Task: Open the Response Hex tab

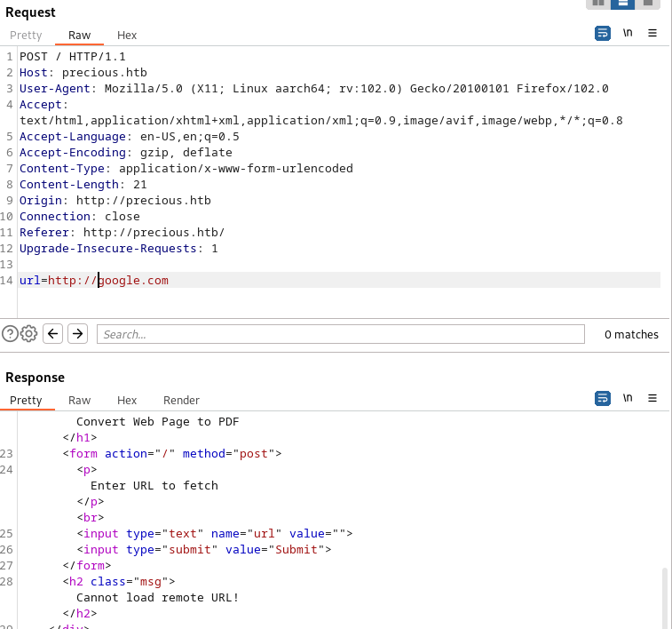Action: pyautogui.click(x=127, y=400)
